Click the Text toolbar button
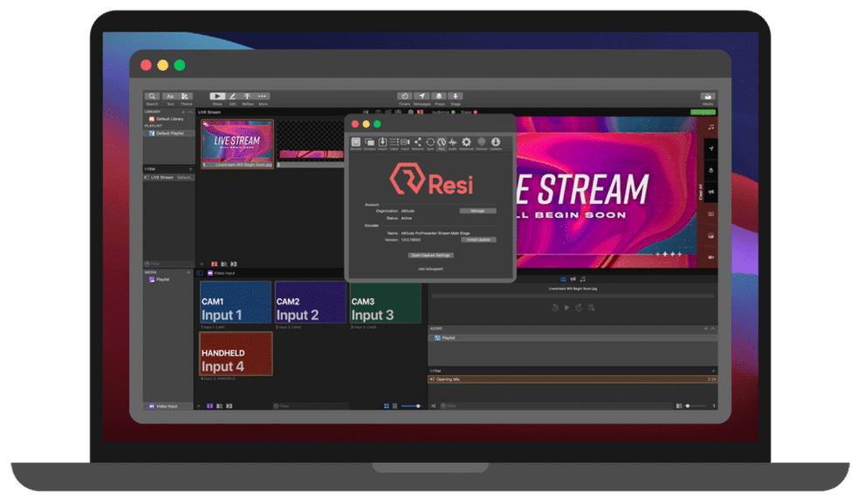The image size is (864, 504). coord(170,97)
